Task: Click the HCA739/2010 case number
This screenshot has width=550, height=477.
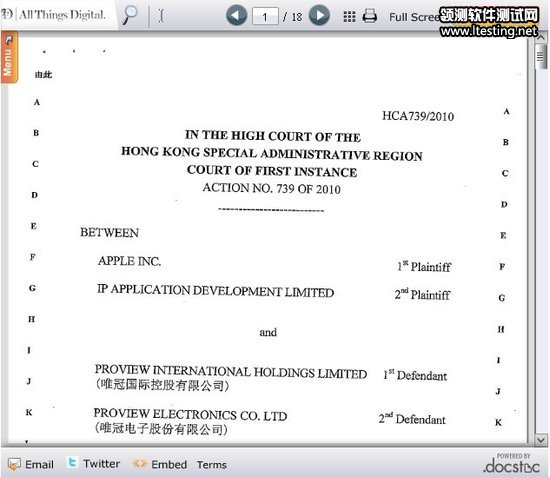Action: pyautogui.click(x=418, y=116)
